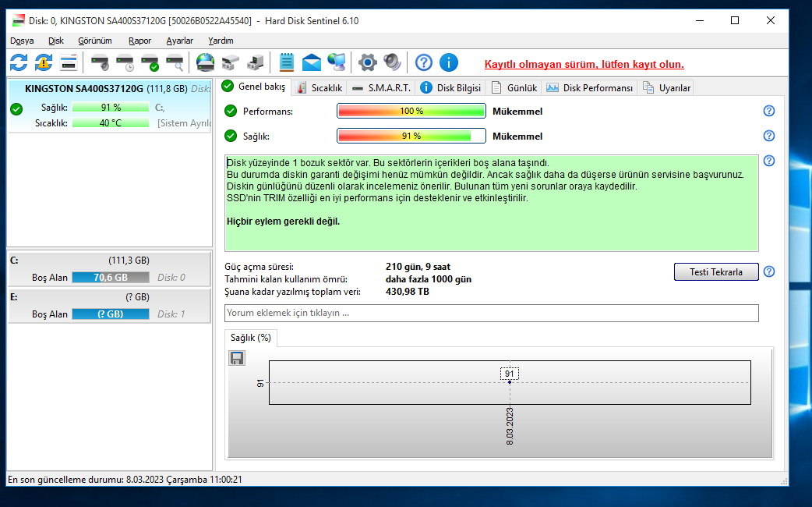The height and width of the screenshot is (507, 812).
Task: Click the help icon next to green text box
Action: pos(769,161)
